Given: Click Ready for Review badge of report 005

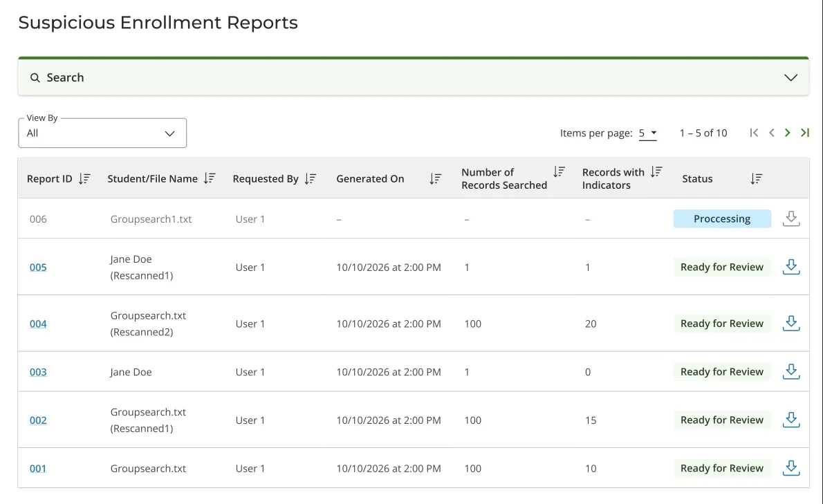Looking at the screenshot, I should [x=722, y=267].
